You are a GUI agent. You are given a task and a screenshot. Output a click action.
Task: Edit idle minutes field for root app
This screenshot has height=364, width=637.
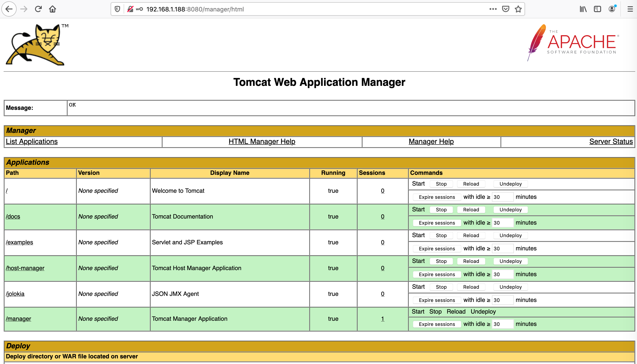click(503, 197)
